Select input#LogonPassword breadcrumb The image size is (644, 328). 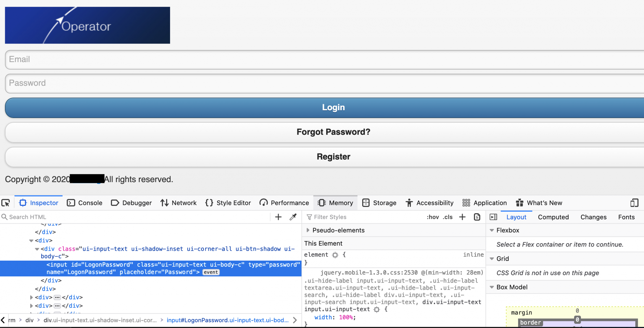tap(228, 320)
